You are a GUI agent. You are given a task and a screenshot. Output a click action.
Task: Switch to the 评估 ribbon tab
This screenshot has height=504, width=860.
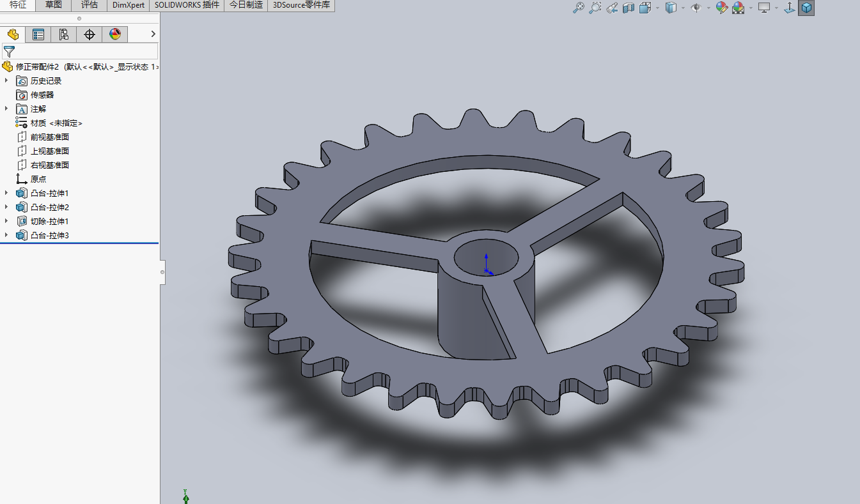pos(90,5)
